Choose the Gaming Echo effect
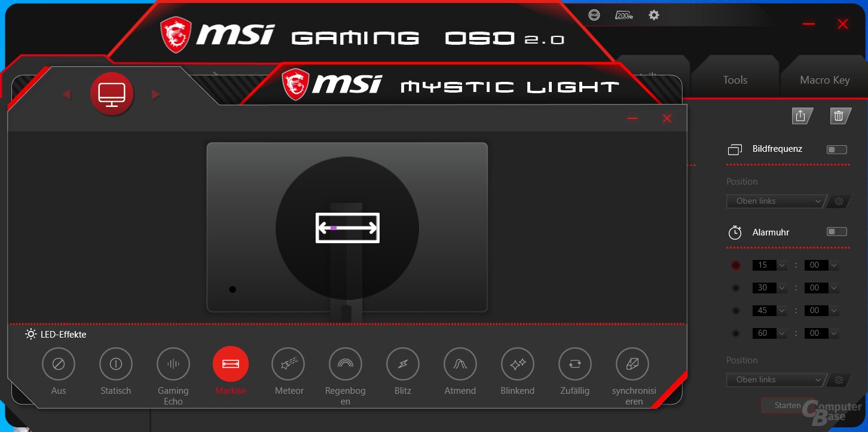 173,364
